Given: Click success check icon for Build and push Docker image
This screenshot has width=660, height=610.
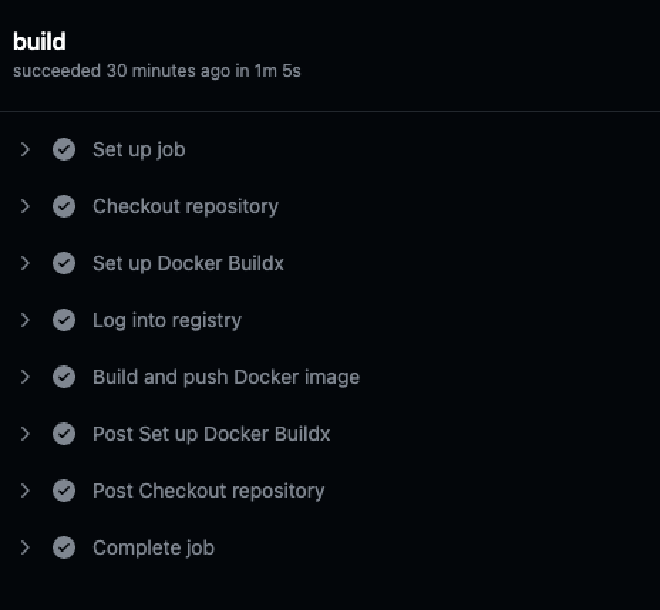Looking at the screenshot, I should click(x=64, y=377).
